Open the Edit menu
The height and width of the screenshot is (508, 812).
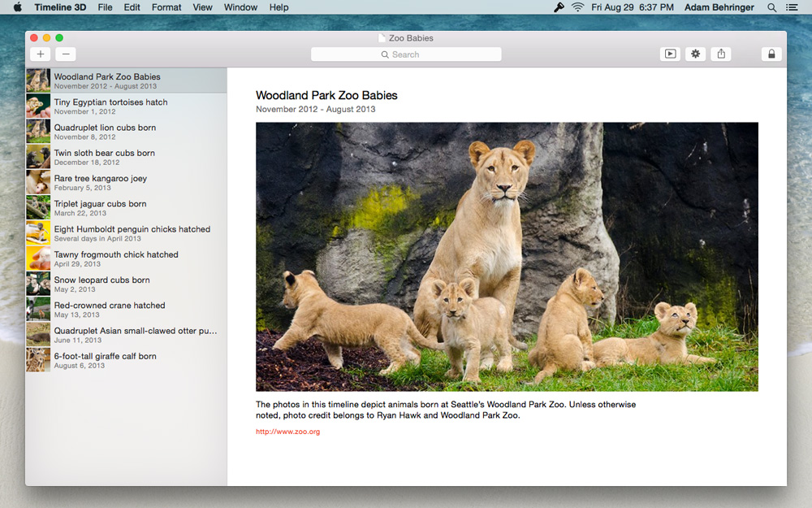(x=132, y=7)
